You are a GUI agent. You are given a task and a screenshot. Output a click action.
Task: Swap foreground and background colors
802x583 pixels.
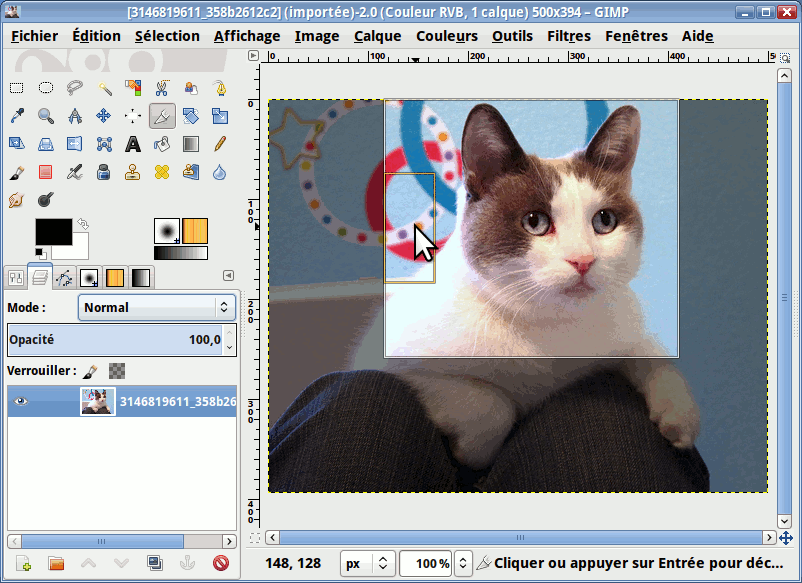(83, 223)
